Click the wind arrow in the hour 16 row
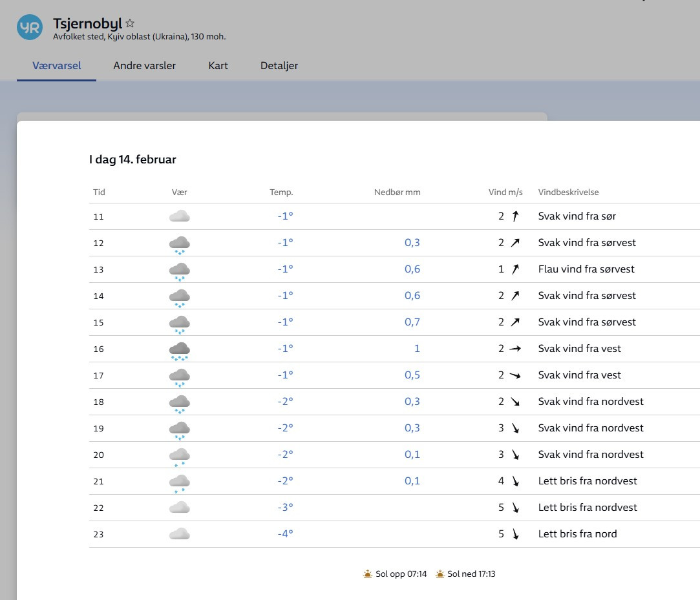This screenshot has height=600, width=700. (515, 348)
